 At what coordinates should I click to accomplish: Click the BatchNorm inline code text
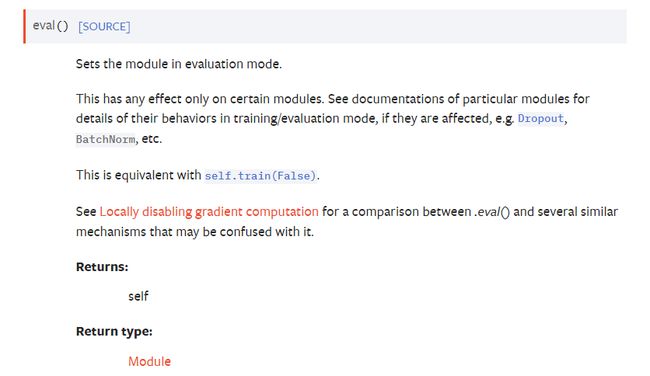click(106, 139)
